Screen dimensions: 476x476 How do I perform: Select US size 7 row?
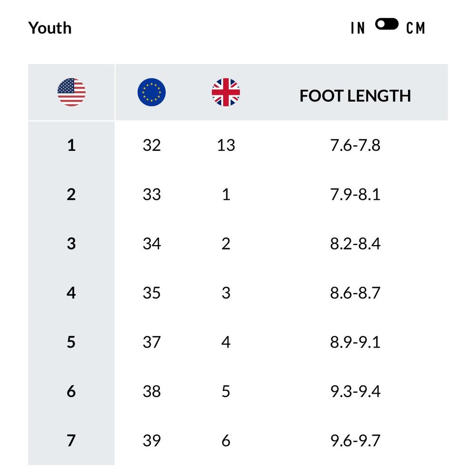click(71, 441)
